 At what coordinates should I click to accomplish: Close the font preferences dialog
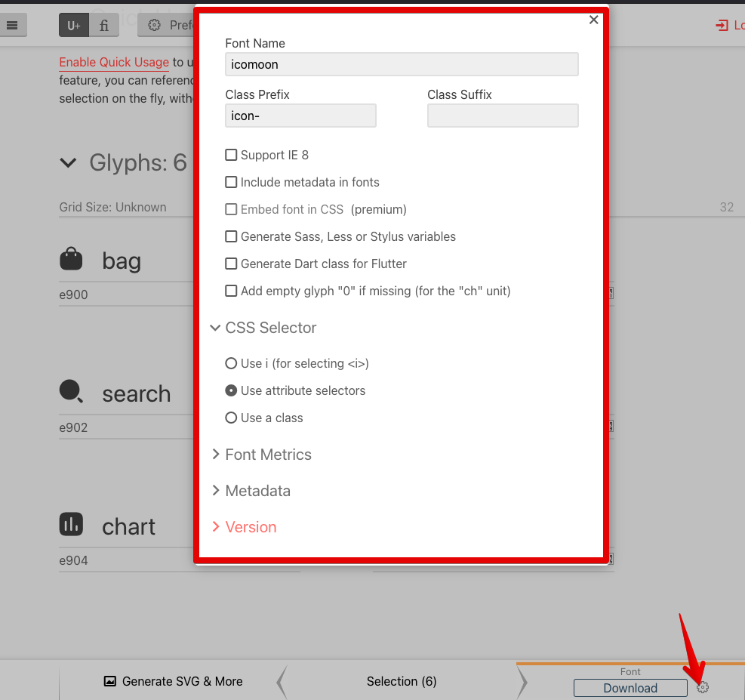(593, 20)
